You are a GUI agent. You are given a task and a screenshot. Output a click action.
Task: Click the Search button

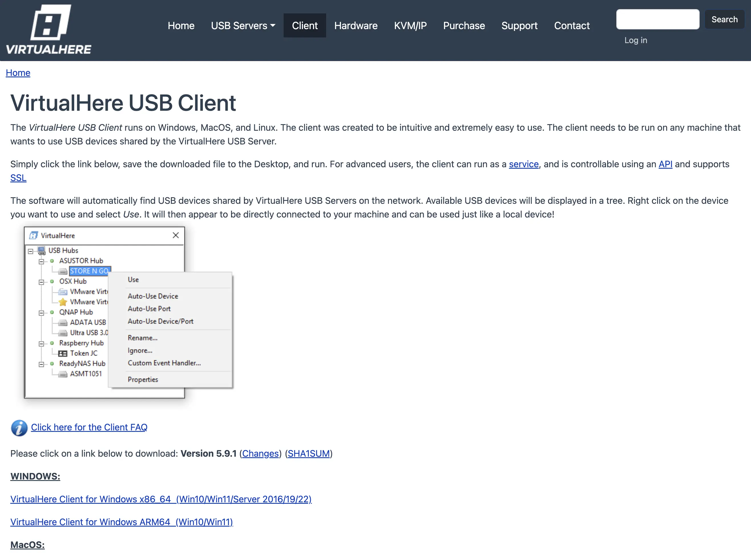point(724,19)
